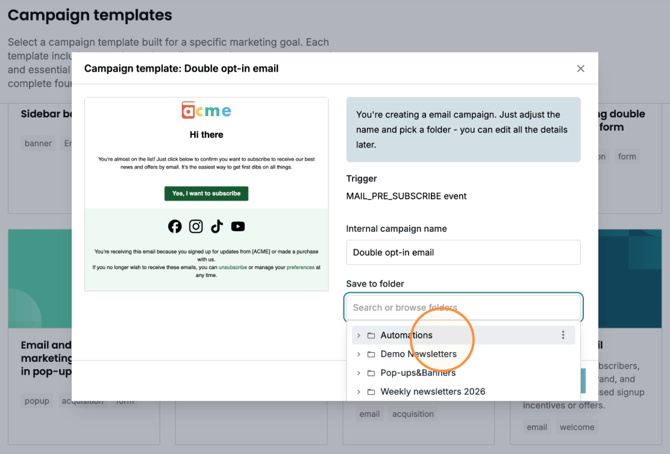The image size is (670, 454).
Task: Click the Weekly newsletters 2026 folder icon
Action: tap(371, 392)
